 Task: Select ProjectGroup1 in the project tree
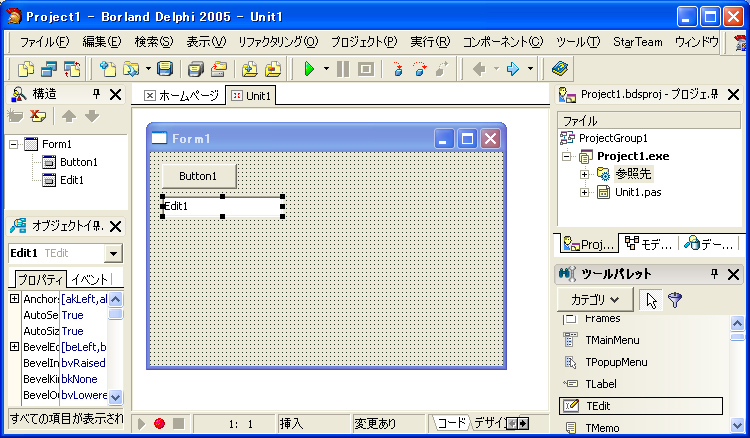pos(613,138)
